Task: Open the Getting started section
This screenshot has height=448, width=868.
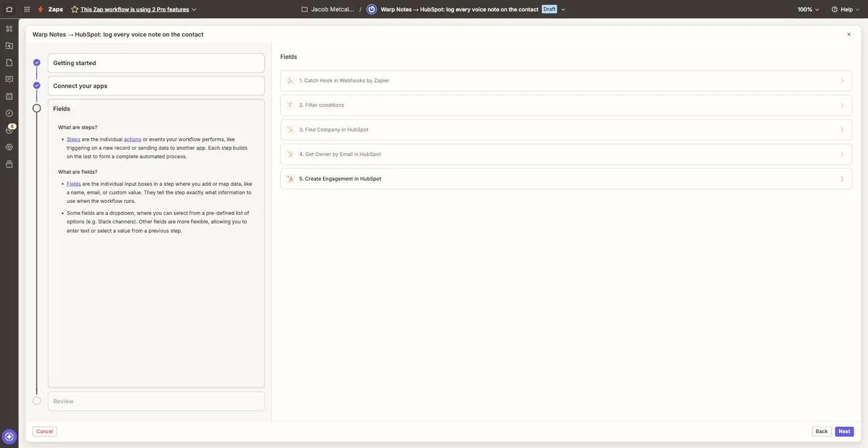Action: pos(156,63)
